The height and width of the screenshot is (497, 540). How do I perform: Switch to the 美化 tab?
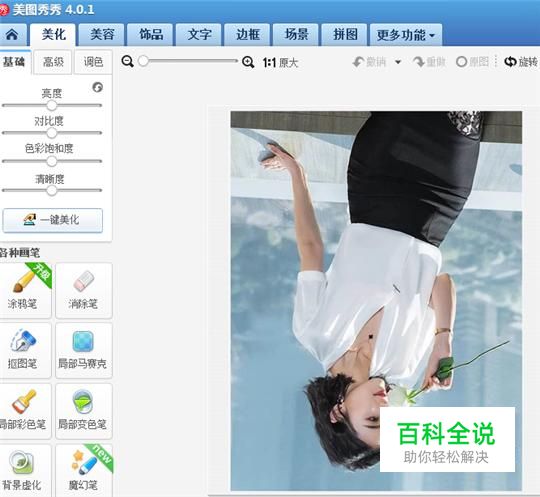point(53,34)
